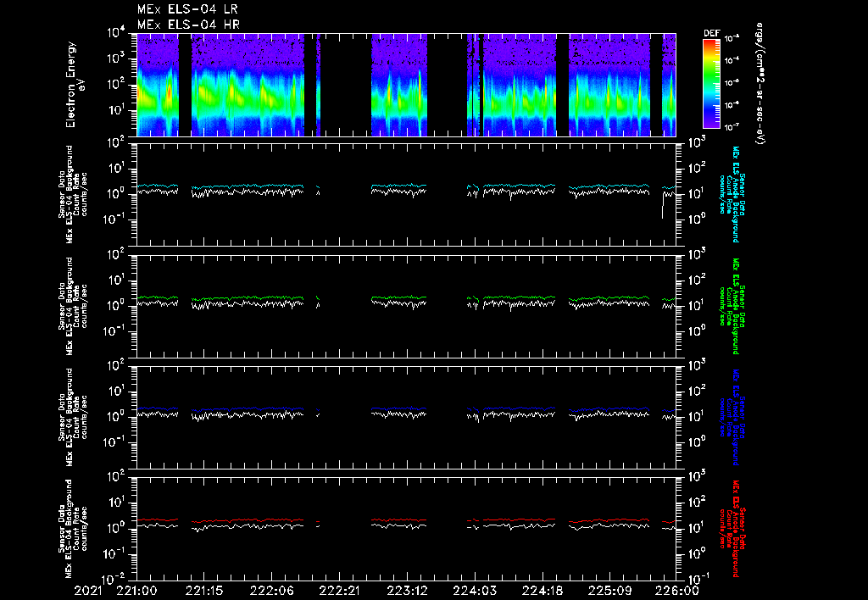Select the "222:21" time axis label
Screen dimensions: 868x600
click(x=339, y=592)
